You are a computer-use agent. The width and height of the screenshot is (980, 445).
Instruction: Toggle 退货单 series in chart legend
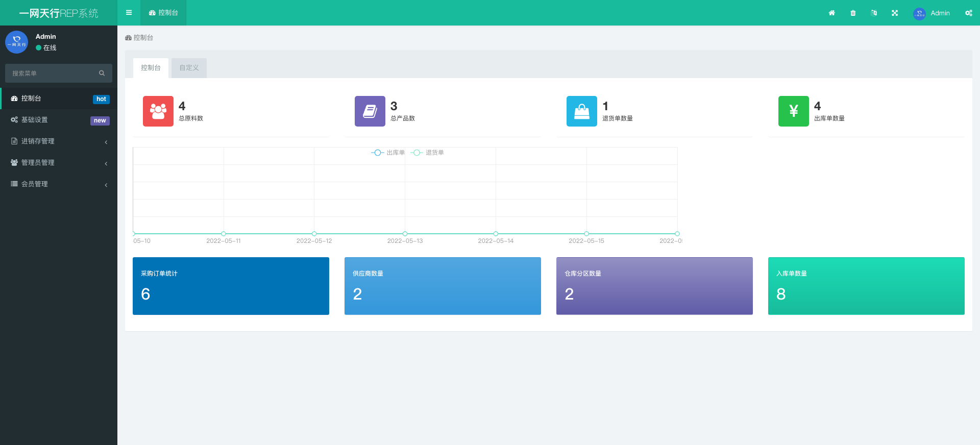tap(428, 153)
